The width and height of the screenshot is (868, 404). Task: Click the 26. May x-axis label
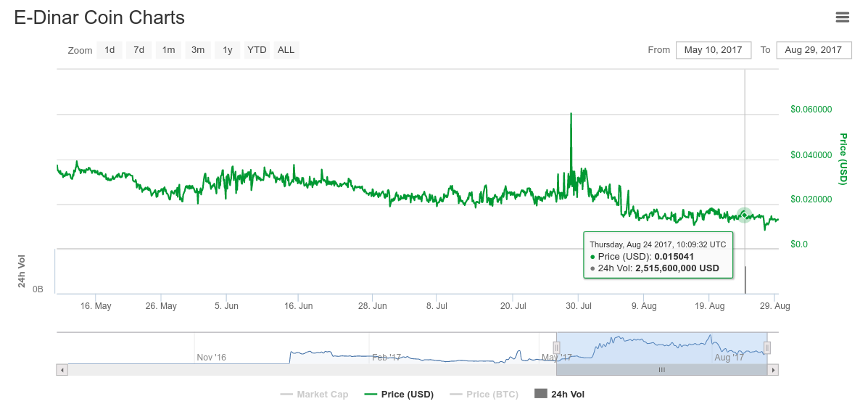tap(160, 306)
